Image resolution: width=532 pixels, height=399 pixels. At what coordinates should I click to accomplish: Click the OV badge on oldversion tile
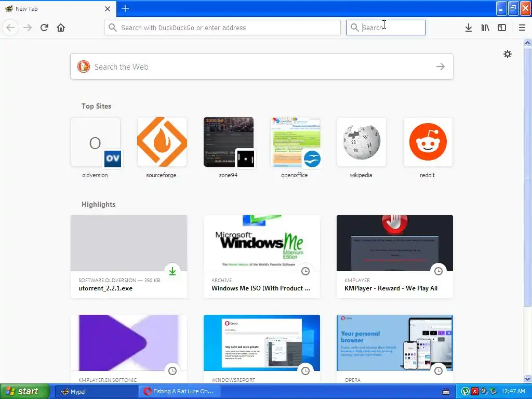tap(113, 158)
